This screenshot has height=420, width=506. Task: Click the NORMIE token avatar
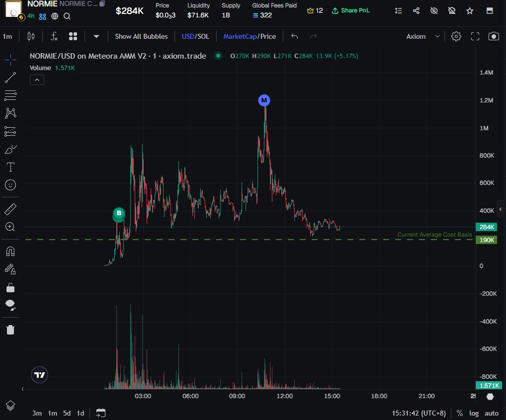click(13, 9)
